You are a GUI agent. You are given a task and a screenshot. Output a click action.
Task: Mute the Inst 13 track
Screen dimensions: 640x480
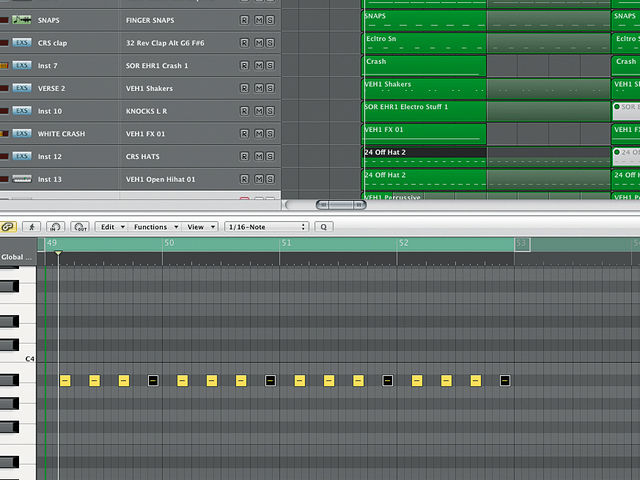(x=259, y=179)
